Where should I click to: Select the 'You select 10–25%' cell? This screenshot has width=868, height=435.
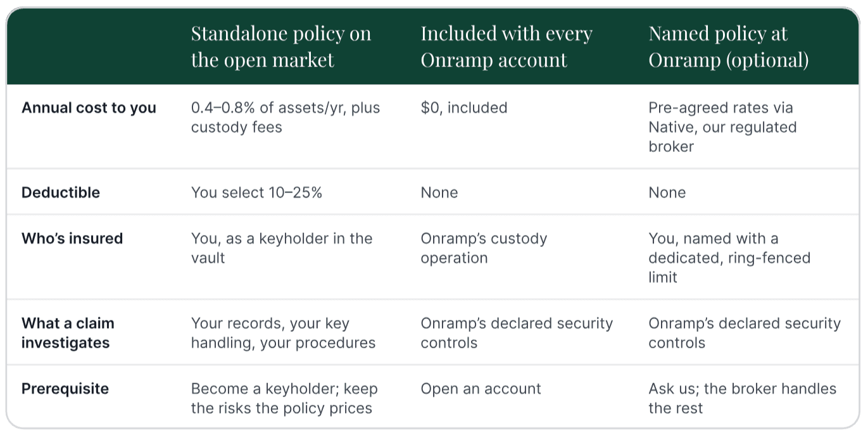point(256,192)
